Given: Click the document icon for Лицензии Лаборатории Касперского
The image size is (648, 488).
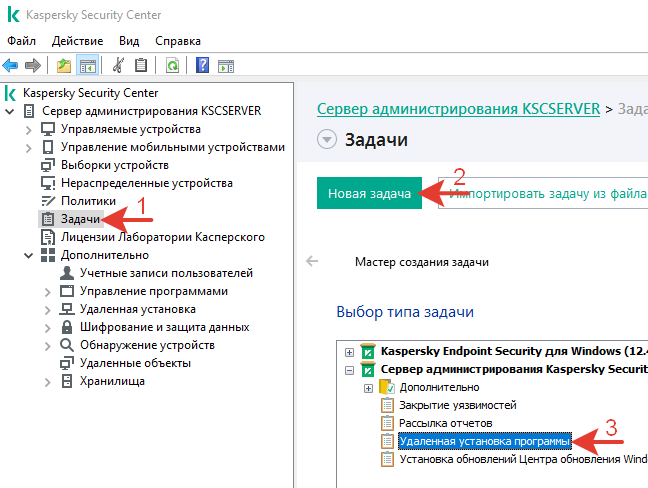Looking at the screenshot, I should 48,237.
